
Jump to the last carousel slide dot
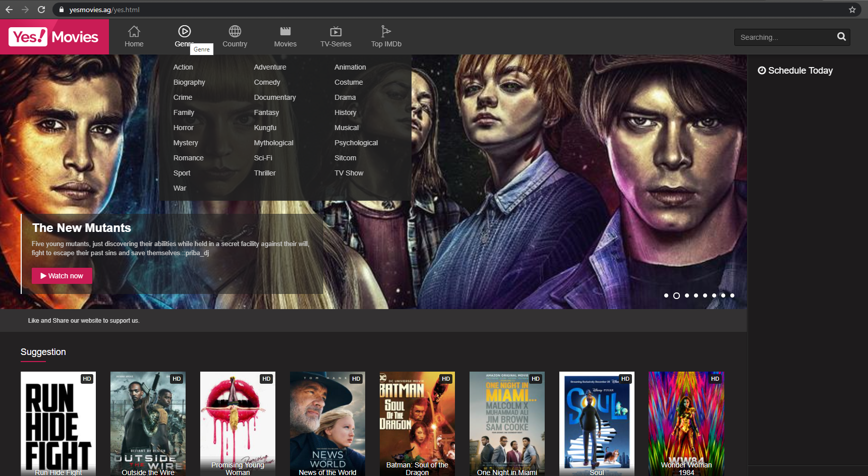coord(732,295)
